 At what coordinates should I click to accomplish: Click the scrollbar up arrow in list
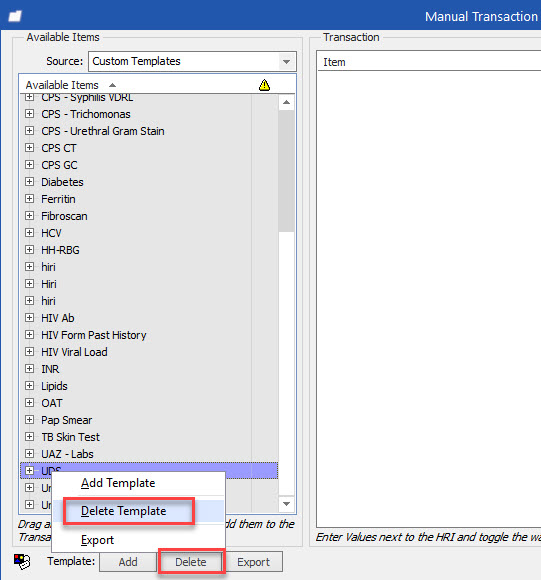tap(286, 102)
